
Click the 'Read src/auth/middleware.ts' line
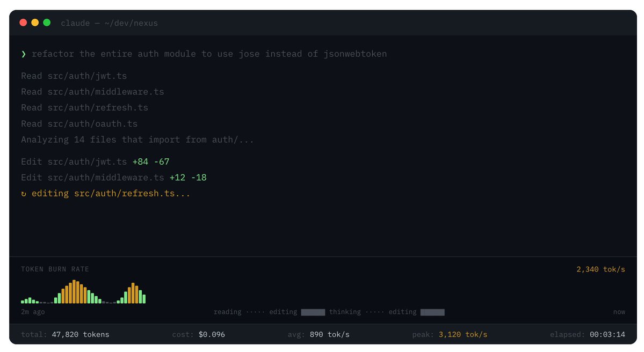tap(92, 91)
